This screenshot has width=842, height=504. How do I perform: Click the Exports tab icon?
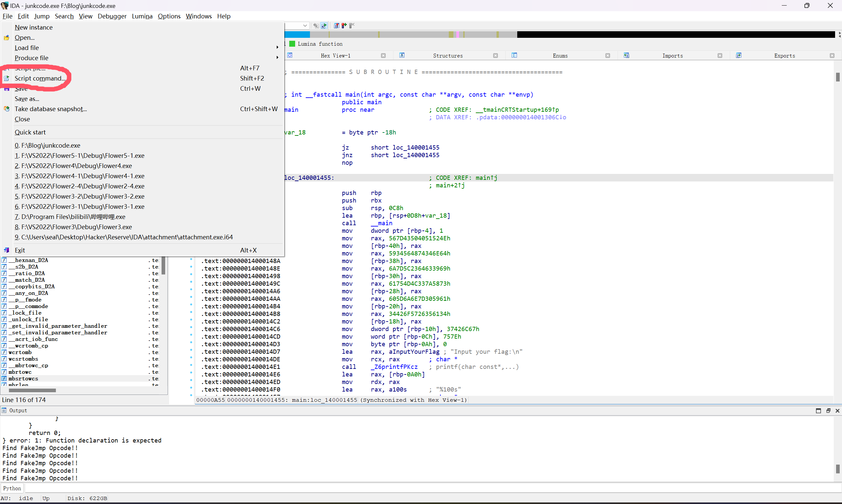pos(739,55)
